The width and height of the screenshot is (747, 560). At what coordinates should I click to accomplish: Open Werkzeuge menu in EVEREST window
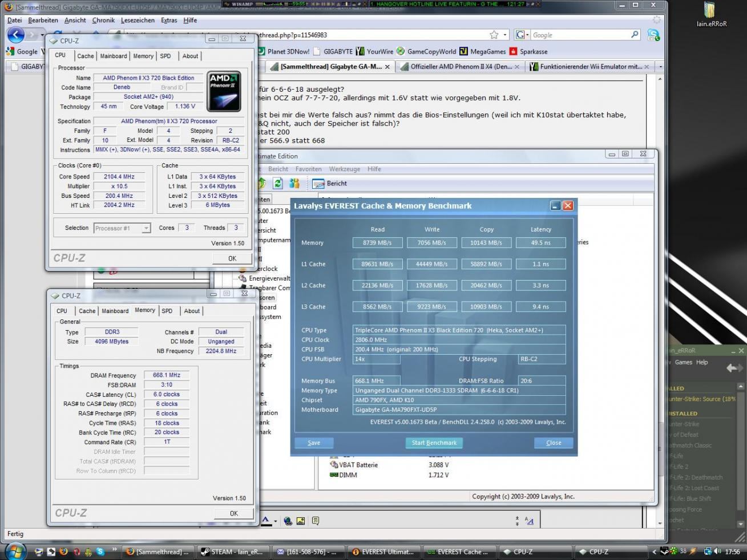[x=344, y=169]
